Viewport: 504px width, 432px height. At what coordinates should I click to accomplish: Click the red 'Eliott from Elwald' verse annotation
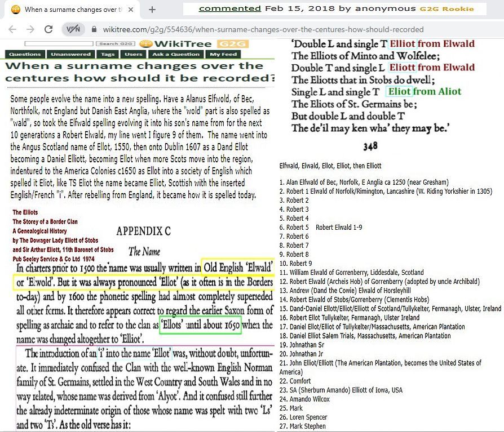click(x=432, y=68)
